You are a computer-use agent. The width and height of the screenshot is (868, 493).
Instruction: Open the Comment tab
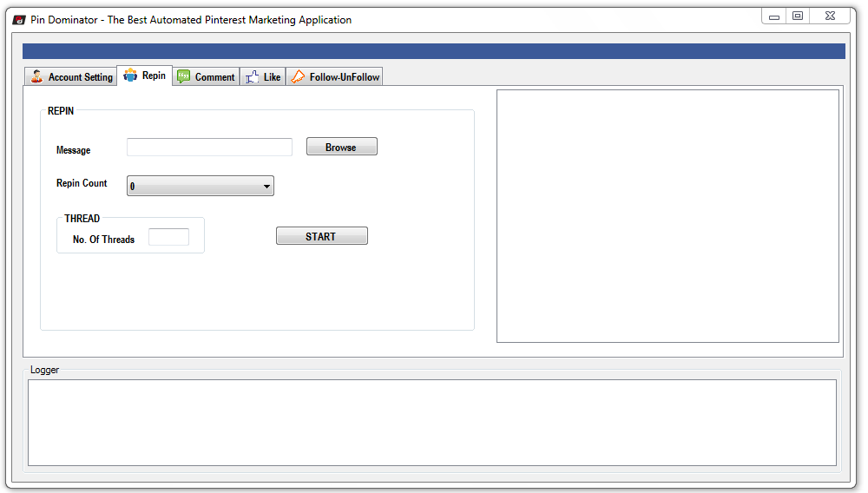point(206,76)
